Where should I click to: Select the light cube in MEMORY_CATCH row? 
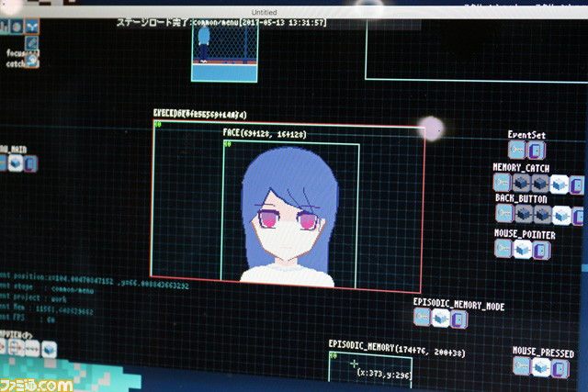tap(560, 185)
